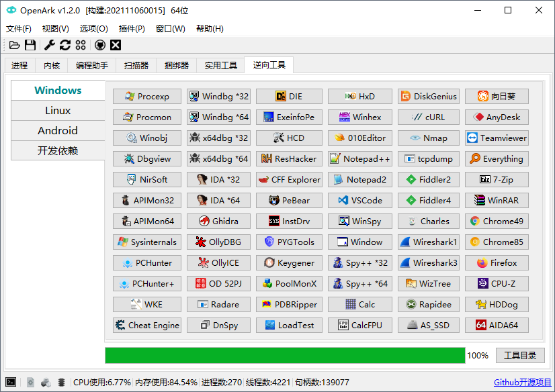Launch Procexp tool
This screenshot has height=392, width=555.
[x=147, y=97]
